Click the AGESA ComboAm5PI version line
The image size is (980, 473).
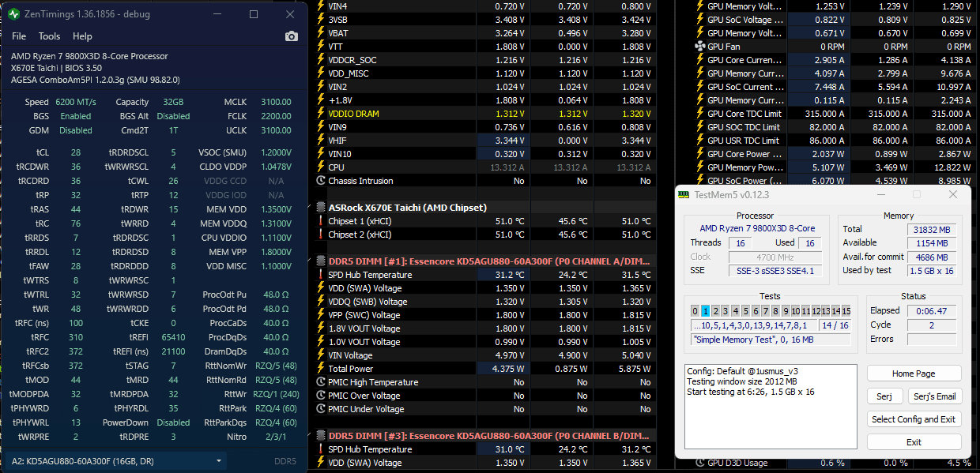(x=96, y=80)
